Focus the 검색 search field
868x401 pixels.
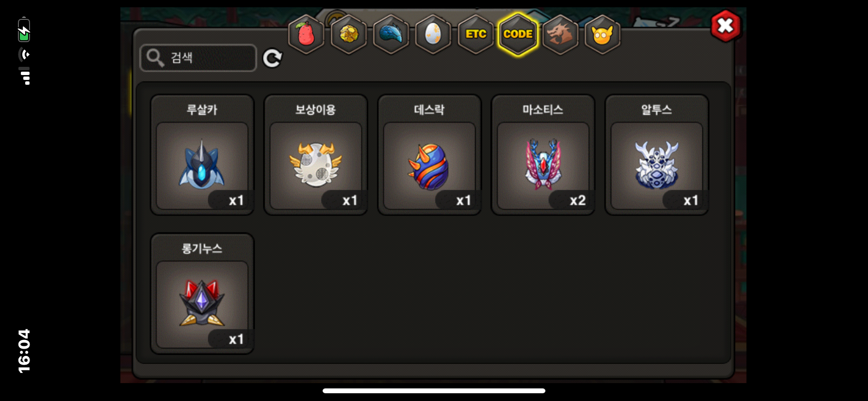click(x=198, y=58)
